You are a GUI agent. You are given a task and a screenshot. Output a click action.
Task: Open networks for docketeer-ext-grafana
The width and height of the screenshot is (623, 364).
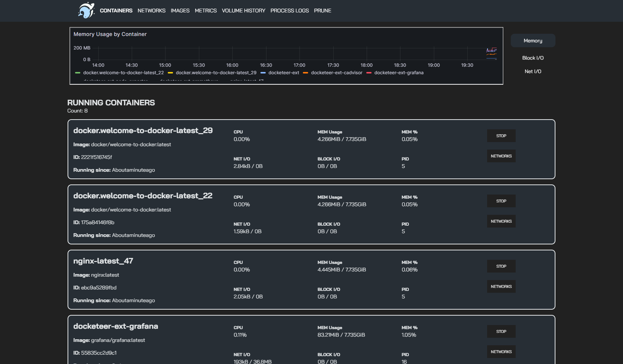point(501,352)
